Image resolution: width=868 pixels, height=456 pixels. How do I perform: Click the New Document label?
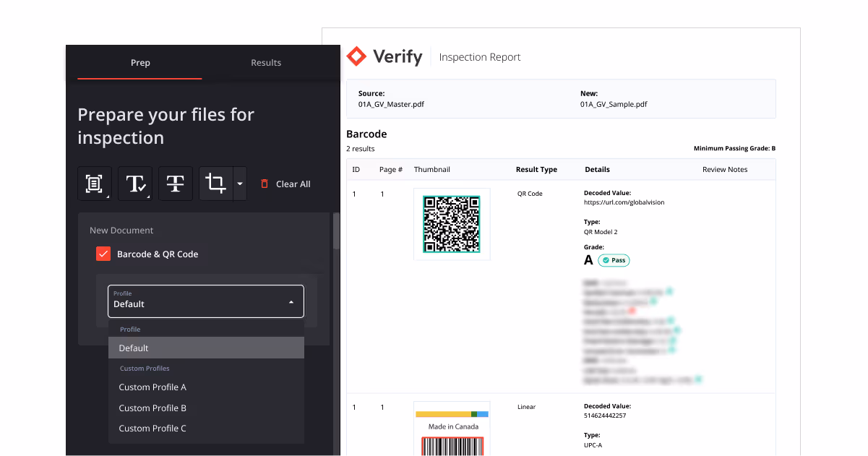click(121, 231)
